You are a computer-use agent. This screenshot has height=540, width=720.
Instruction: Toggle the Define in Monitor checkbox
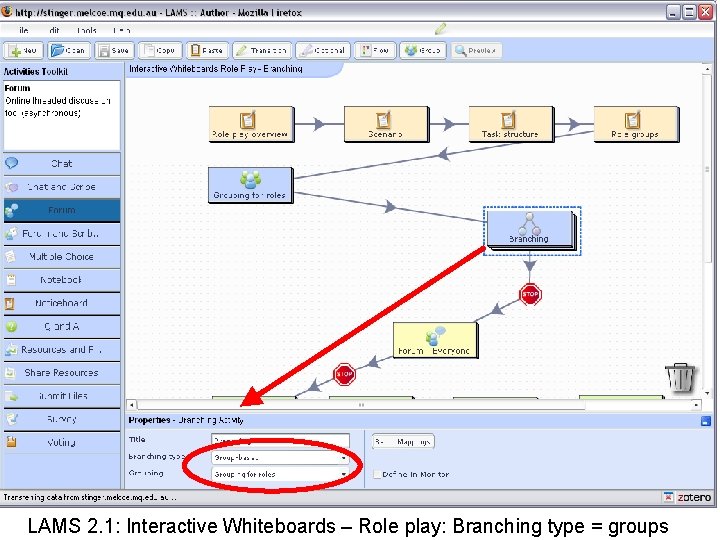[x=377, y=474]
